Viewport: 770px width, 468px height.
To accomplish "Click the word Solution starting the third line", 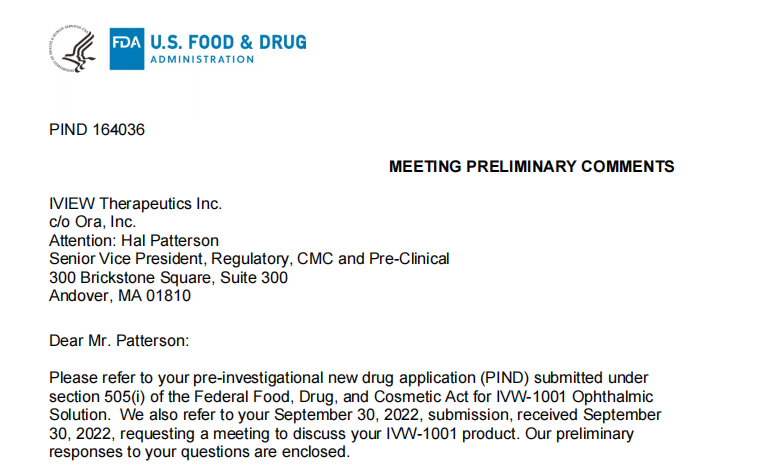I will coord(80,415).
